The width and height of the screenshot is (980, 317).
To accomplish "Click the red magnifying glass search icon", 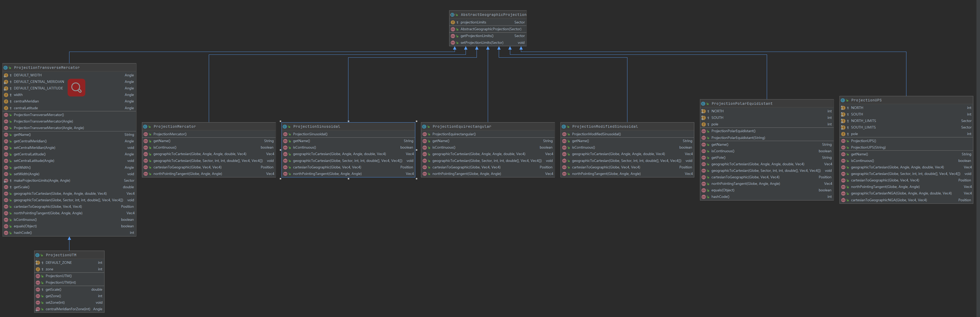I will click(76, 88).
